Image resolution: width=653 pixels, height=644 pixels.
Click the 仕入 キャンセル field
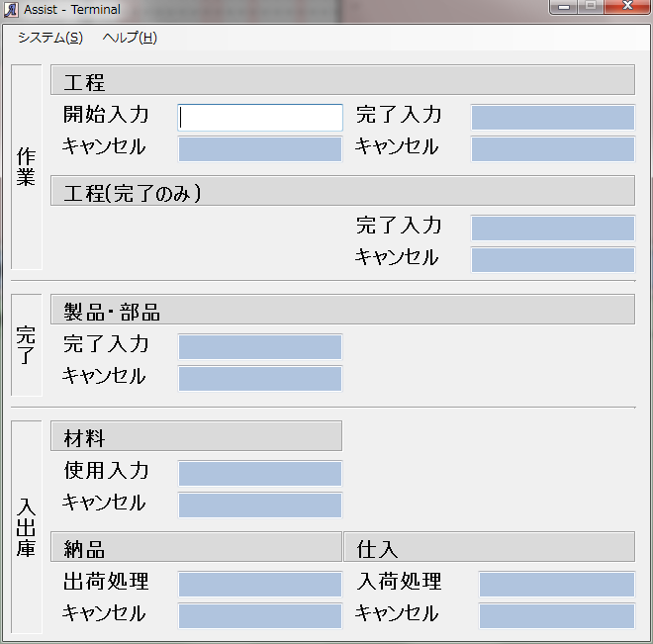(x=557, y=615)
